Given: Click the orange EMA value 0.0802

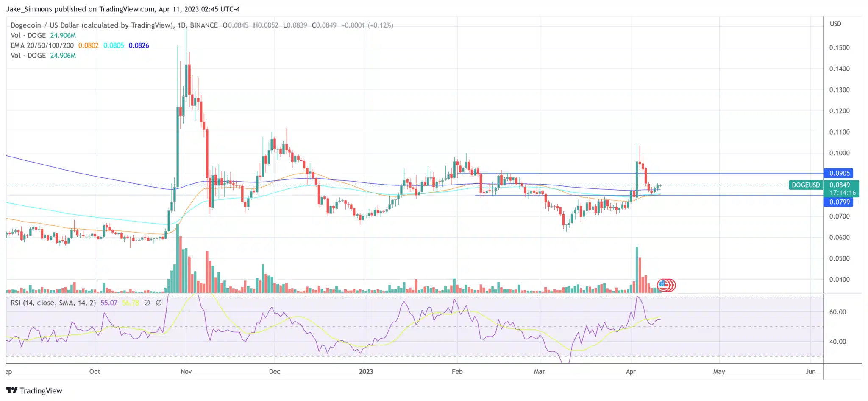Looking at the screenshot, I should (x=88, y=45).
